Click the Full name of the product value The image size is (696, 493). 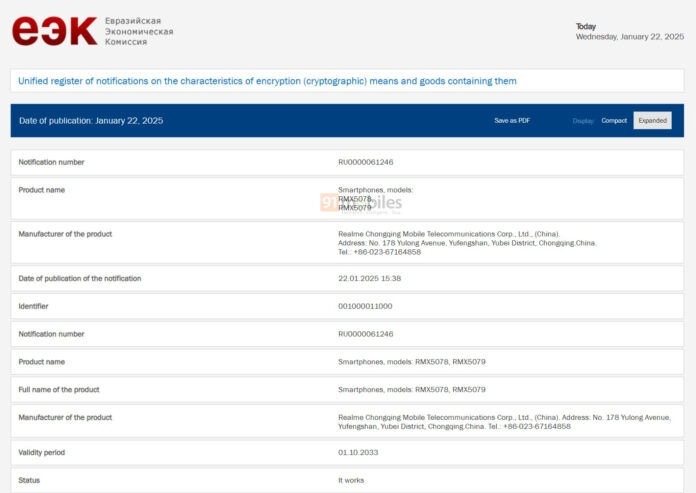tap(411, 389)
